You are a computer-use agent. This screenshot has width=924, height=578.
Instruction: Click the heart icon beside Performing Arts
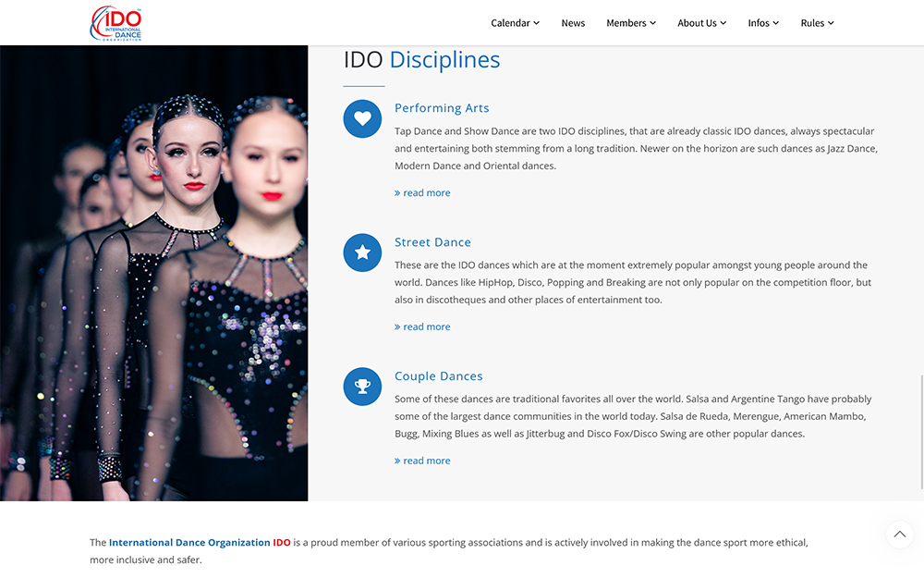pyautogui.click(x=362, y=118)
